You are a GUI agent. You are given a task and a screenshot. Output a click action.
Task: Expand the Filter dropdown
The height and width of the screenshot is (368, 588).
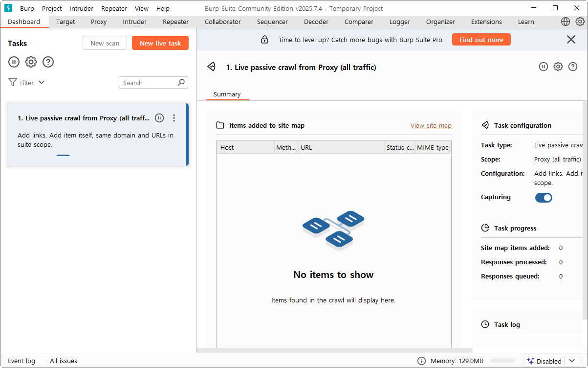[x=27, y=83]
